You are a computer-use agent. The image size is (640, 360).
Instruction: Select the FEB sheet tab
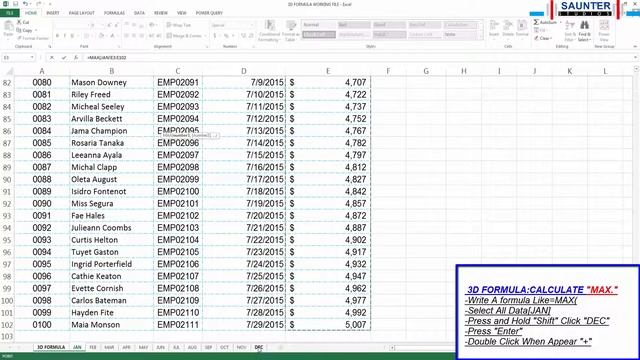[x=93, y=347]
